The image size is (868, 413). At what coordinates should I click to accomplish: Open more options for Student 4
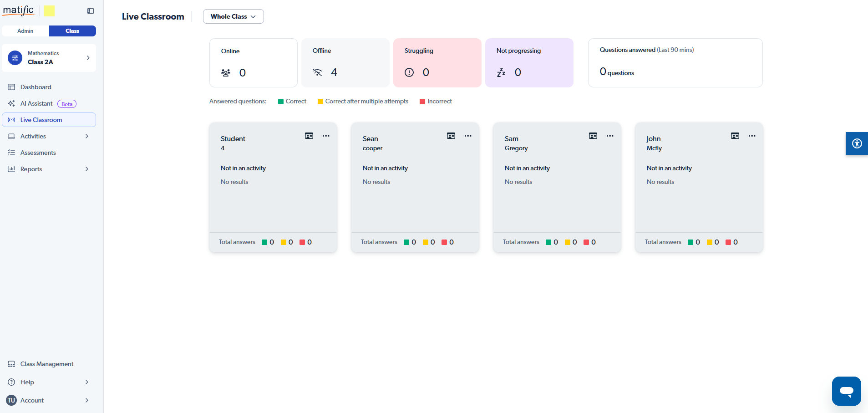tap(326, 136)
